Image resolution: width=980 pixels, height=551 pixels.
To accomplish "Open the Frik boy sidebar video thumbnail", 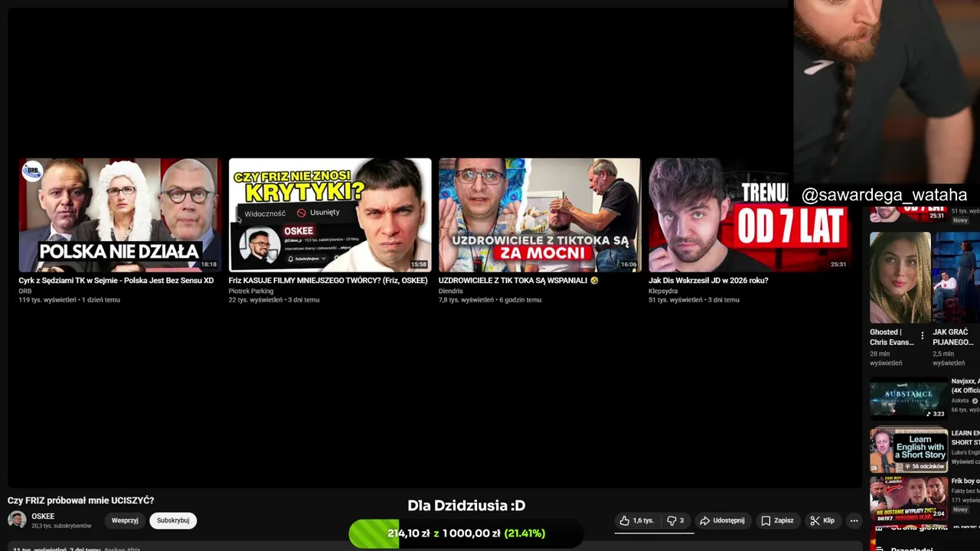I will point(909,498).
